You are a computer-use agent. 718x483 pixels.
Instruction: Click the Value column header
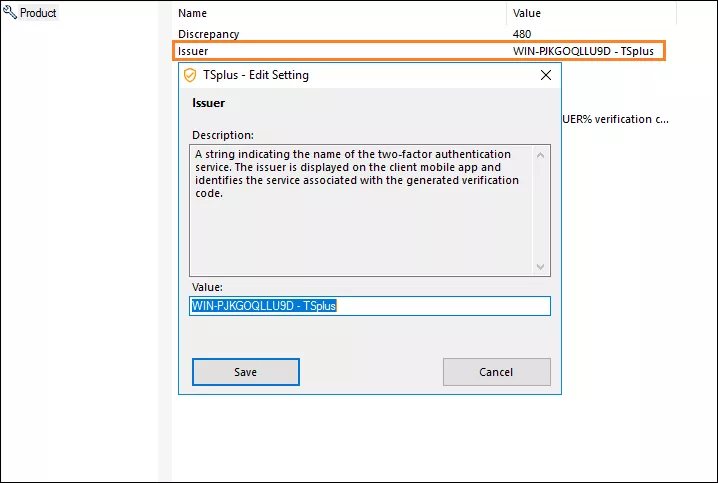(x=527, y=13)
